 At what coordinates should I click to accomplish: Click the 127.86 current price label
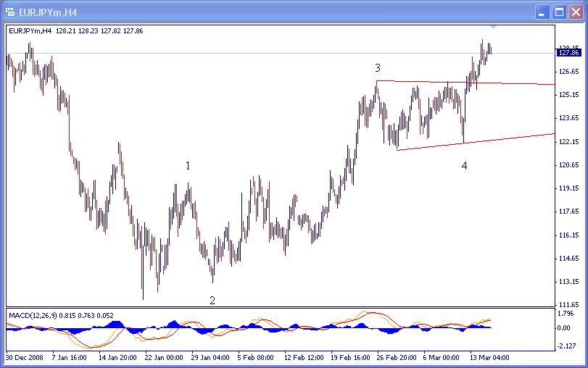[568, 52]
